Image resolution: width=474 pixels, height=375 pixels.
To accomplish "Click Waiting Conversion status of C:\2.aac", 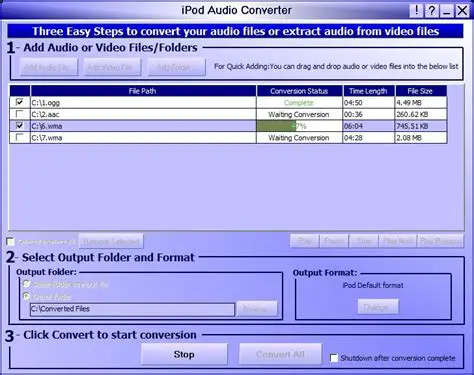I will (299, 114).
